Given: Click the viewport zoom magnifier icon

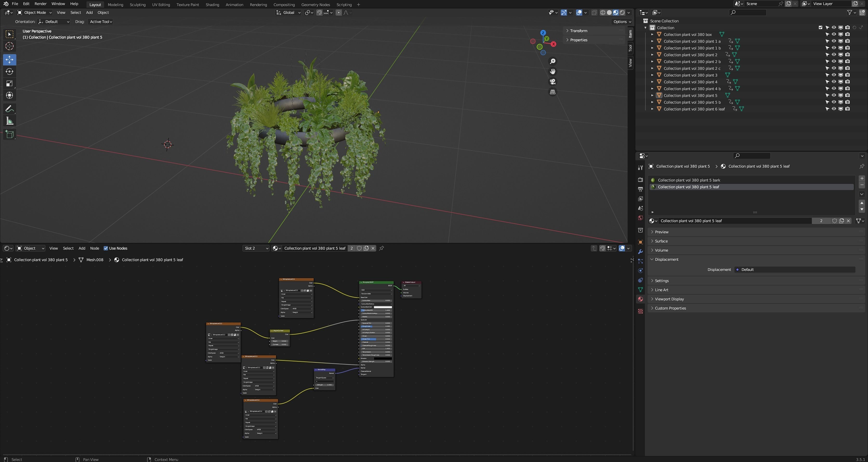Looking at the screenshot, I should (552, 61).
